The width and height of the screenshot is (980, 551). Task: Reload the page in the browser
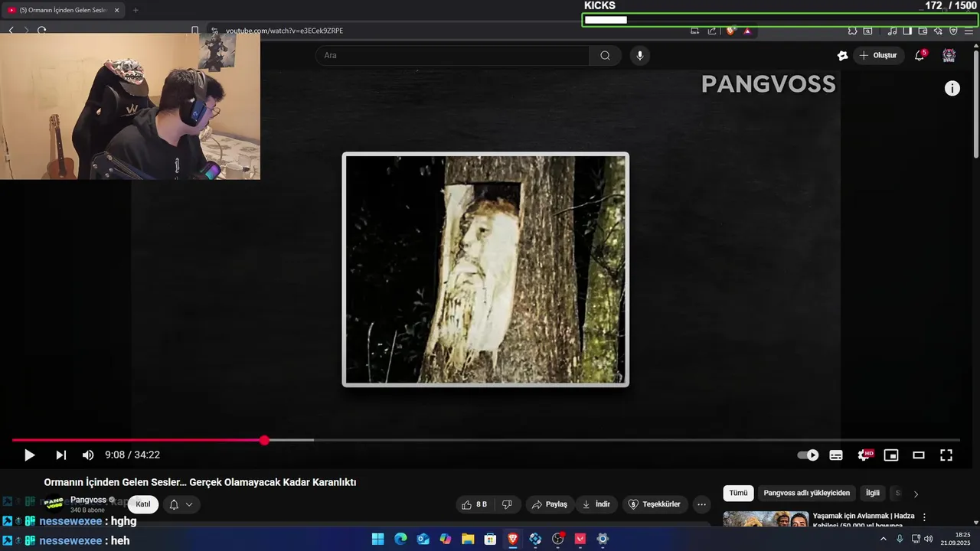pyautogui.click(x=41, y=31)
